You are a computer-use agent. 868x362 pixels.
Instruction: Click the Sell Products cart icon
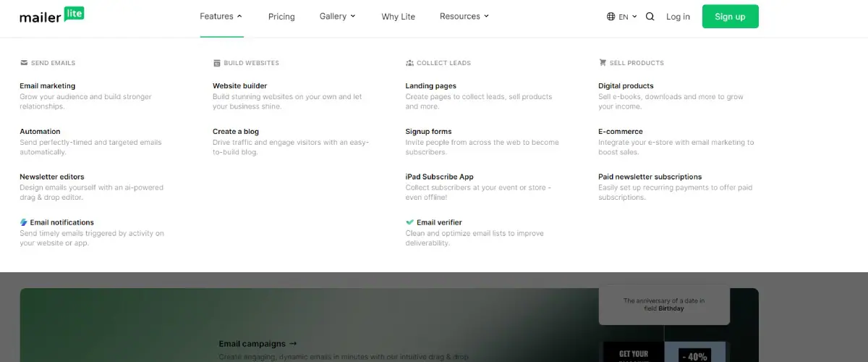[x=603, y=63]
